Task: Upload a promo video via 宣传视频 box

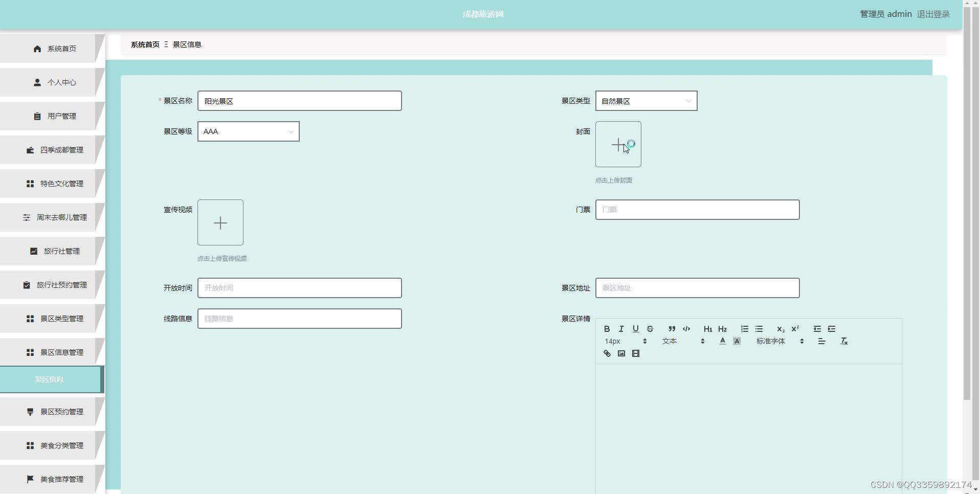Action: [220, 222]
